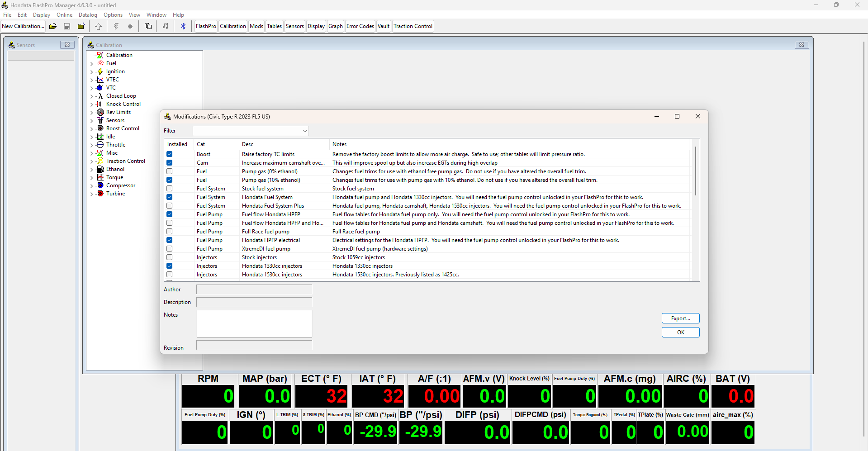
Task: Open the Graph toolbar button
Action: pyautogui.click(x=335, y=26)
